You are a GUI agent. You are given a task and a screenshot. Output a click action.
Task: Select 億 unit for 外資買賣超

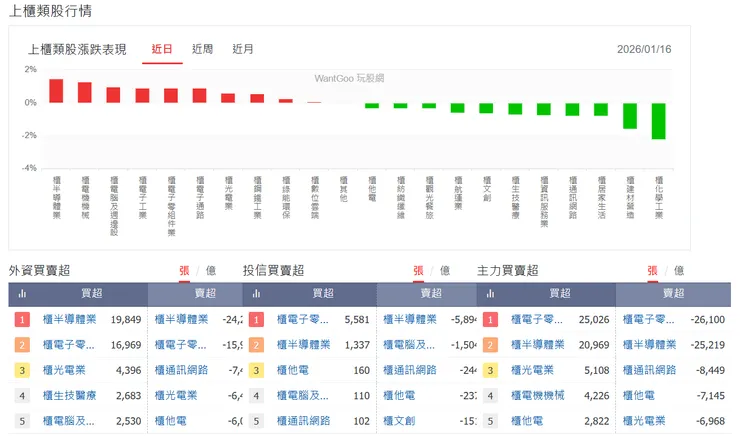(210, 270)
